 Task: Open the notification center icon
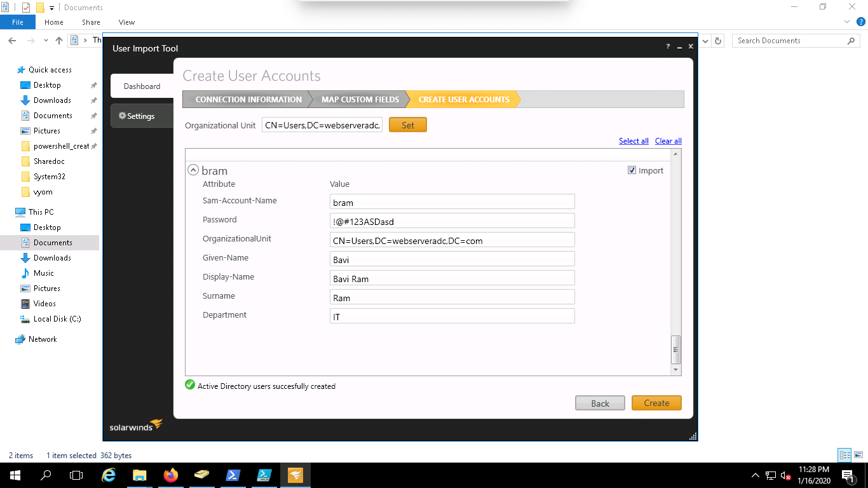(x=847, y=475)
